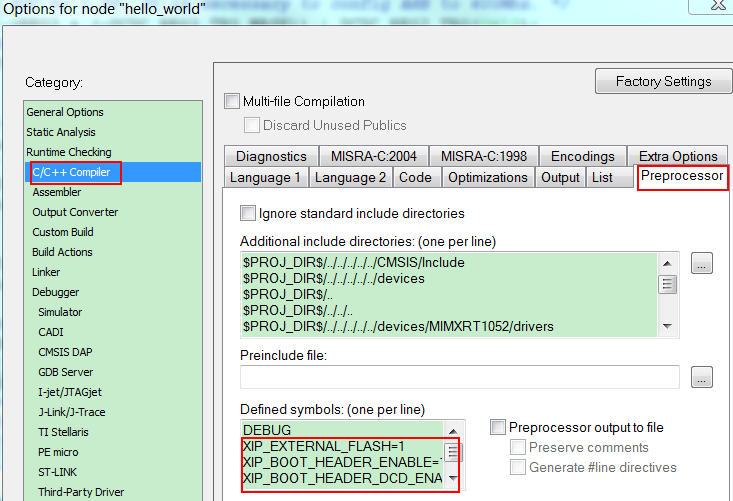The image size is (733, 501).
Task: Select Linker in the category list
Action: tap(46, 272)
